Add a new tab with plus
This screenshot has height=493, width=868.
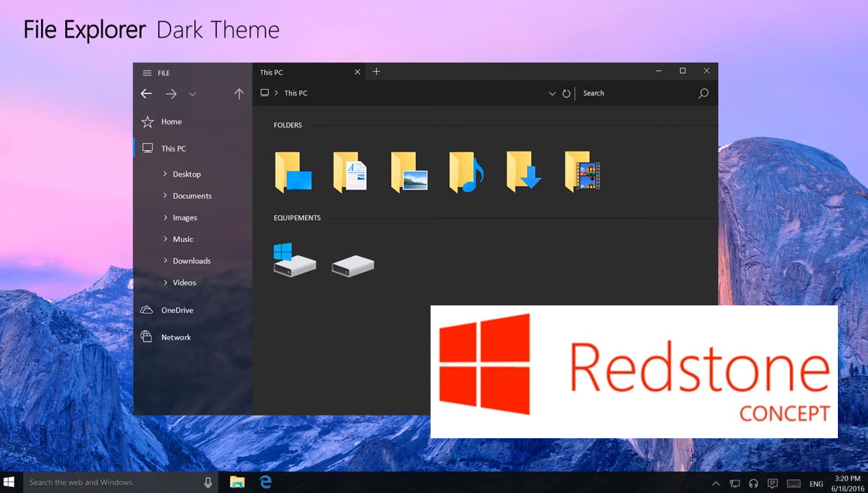click(376, 72)
